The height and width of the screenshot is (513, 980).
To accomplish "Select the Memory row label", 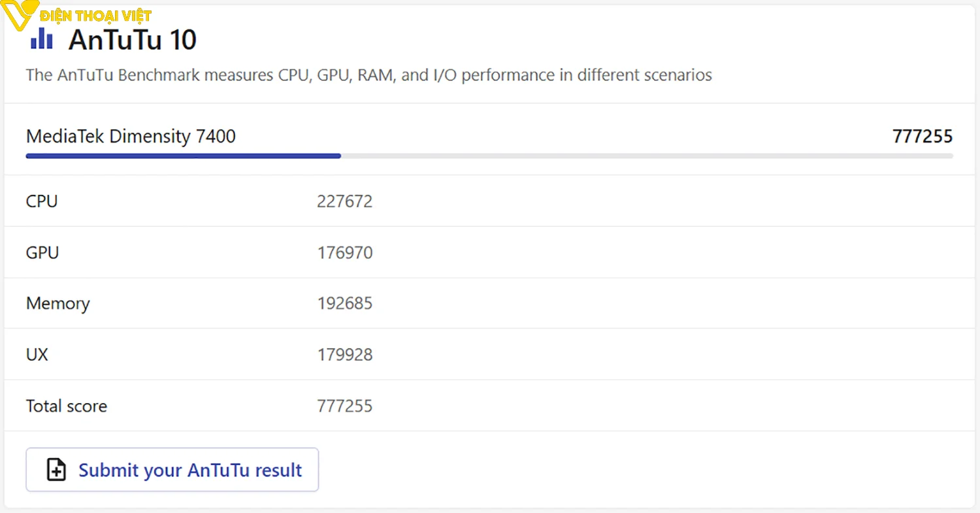I will point(57,303).
